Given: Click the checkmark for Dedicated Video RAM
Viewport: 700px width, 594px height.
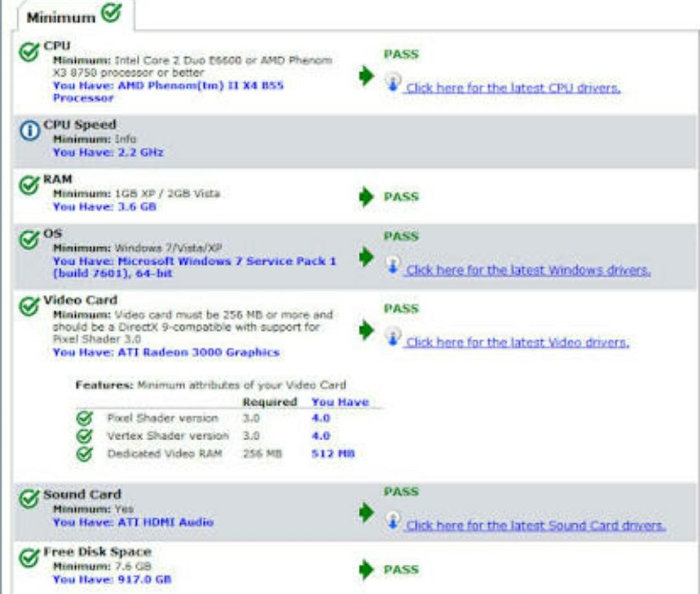Looking at the screenshot, I should 84,454.
